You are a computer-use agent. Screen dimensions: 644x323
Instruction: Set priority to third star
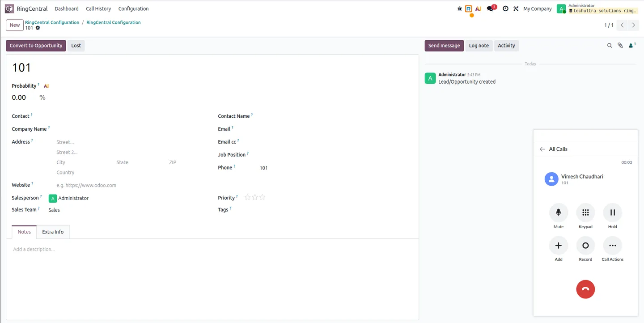263,197
